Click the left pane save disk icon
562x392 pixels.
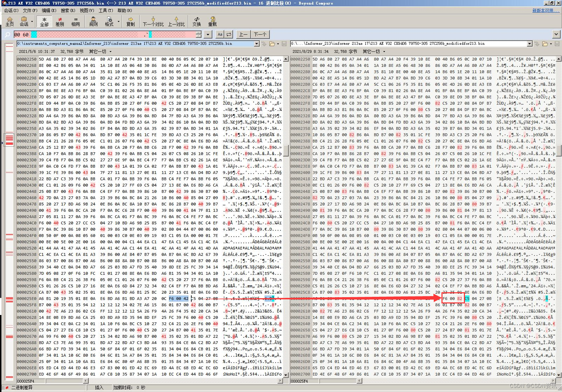(x=284, y=44)
